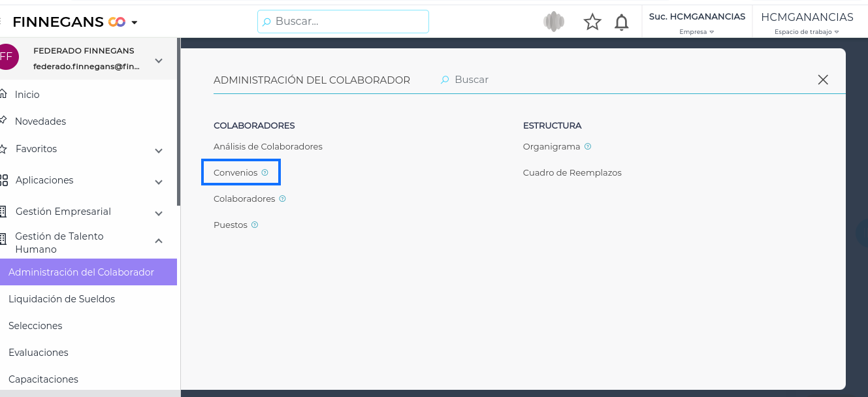This screenshot has height=397, width=868.
Task: Click the gray assistant logo icon
Action: point(554,22)
